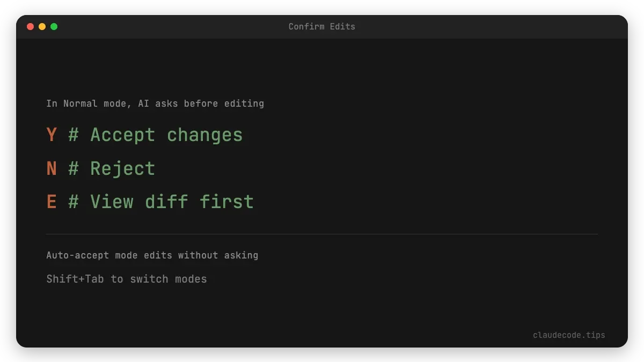Click the yellow minimize window button
The image size is (644, 362).
point(42,26)
